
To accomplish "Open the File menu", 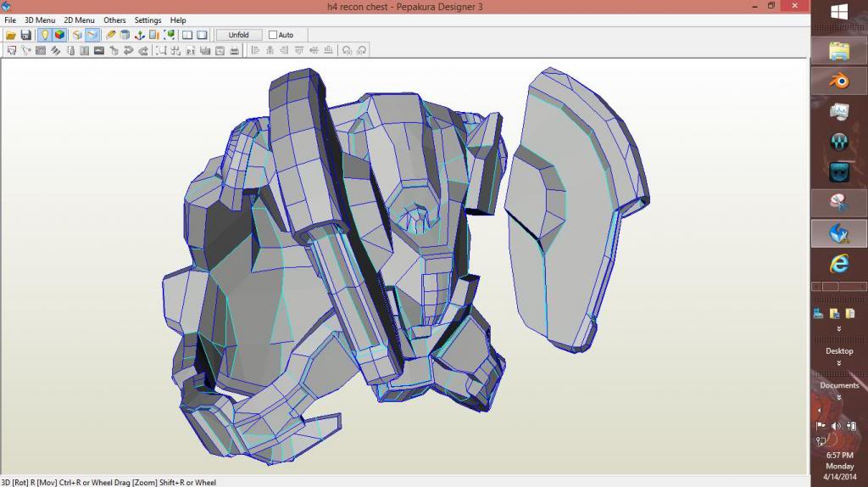I will click(10, 20).
